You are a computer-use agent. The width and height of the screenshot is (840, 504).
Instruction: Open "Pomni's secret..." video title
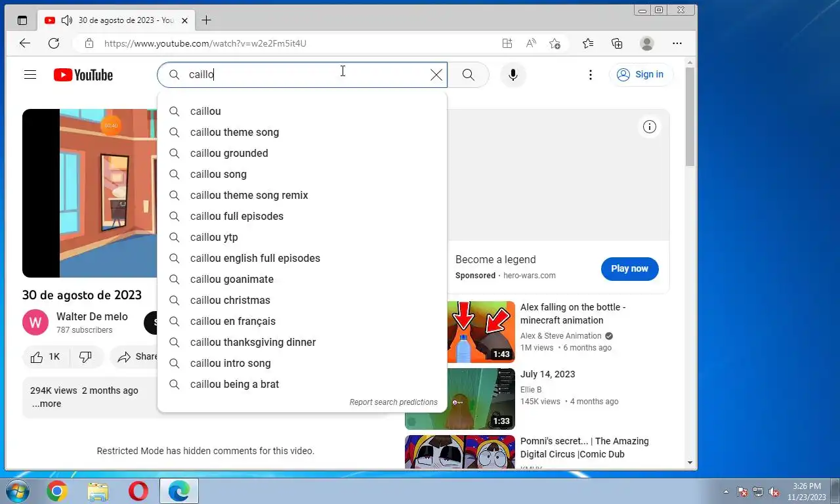click(x=584, y=448)
